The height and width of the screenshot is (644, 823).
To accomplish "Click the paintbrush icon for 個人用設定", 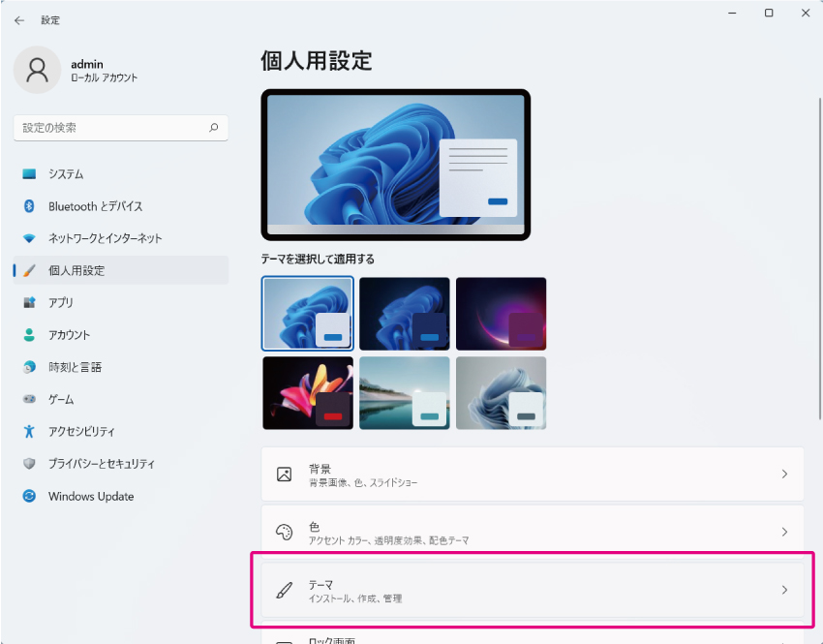I will [x=29, y=270].
